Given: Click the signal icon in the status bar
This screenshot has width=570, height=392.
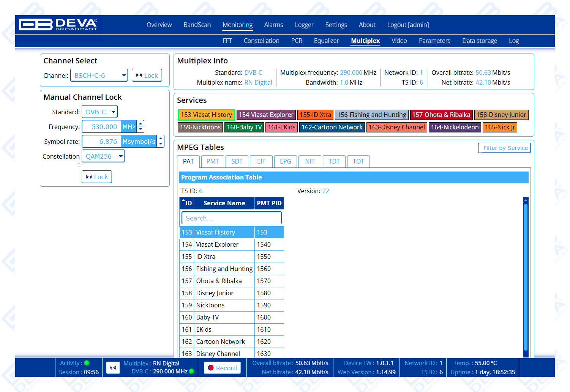Looking at the screenshot, I should click(113, 368).
